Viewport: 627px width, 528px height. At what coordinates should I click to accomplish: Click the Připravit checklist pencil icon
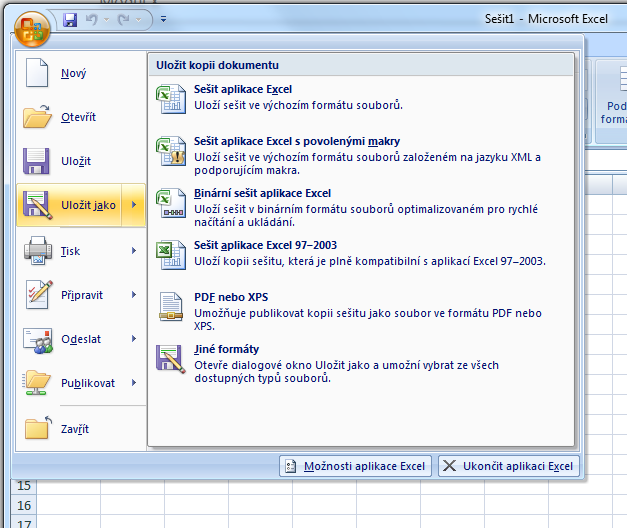(x=39, y=295)
